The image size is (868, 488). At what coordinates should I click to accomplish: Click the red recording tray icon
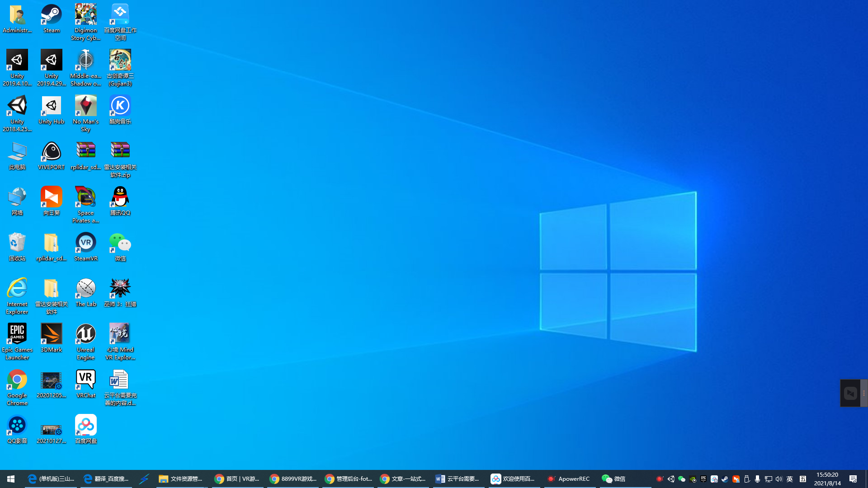coord(660,479)
